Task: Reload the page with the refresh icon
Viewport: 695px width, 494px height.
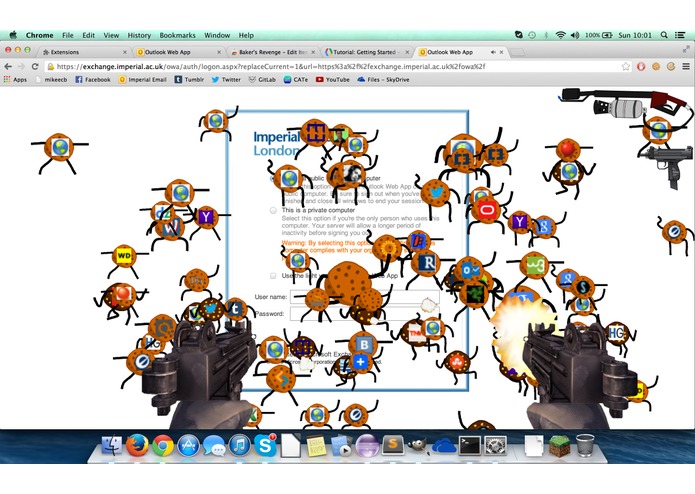Action: click(35, 66)
